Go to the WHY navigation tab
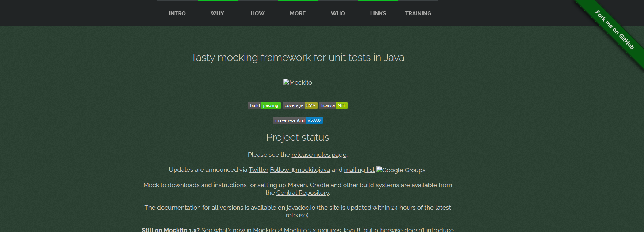 (217, 13)
